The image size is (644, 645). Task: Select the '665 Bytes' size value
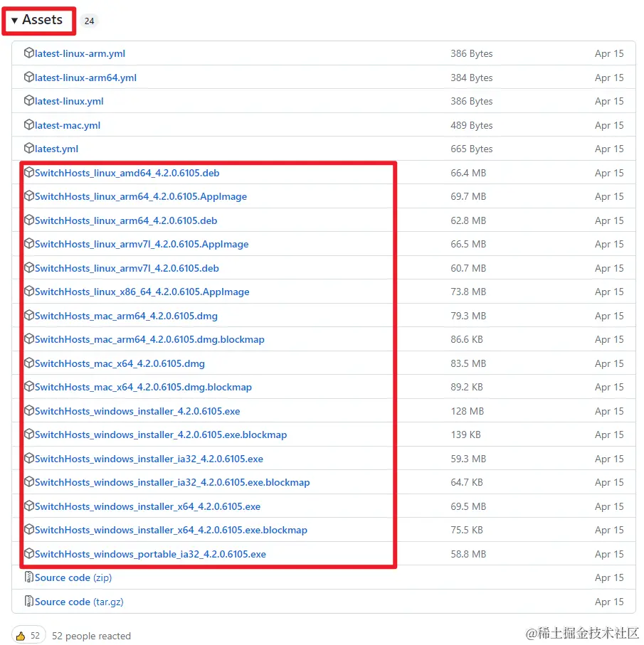point(472,149)
